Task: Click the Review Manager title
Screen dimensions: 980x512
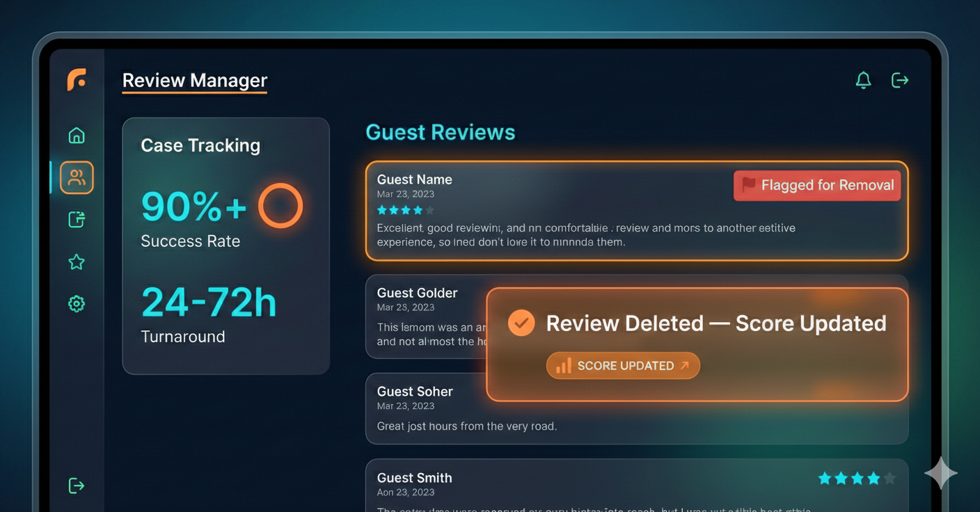Action: [195, 81]
